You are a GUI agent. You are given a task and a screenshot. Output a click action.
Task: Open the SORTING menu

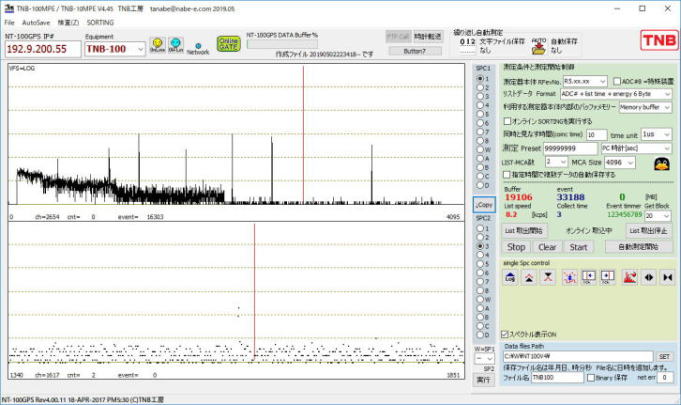[x=100, y=23]
